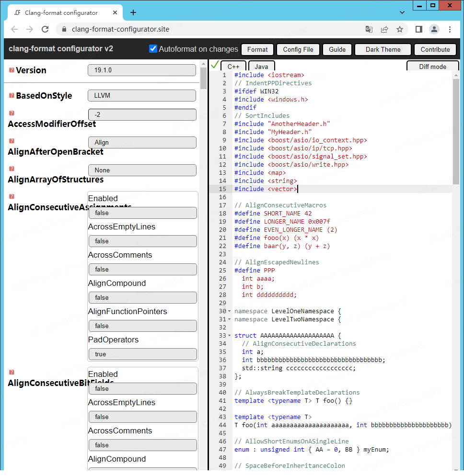The image size is (464, 476).
Task: Collapse fold arrow at line 31
Action: (x=230, y=319)
